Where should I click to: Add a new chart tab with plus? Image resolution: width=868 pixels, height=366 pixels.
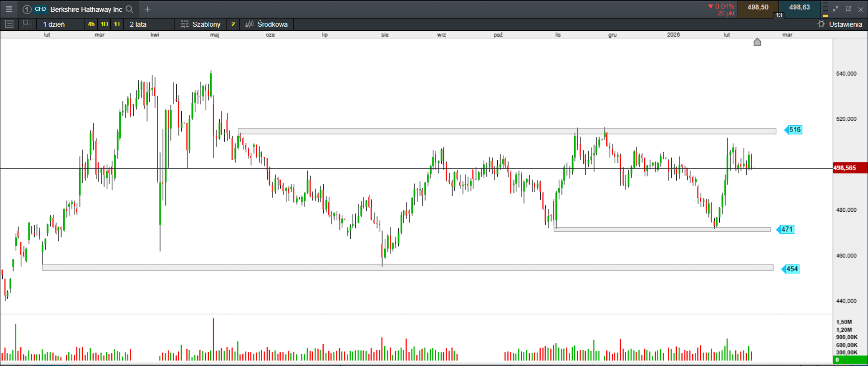click(147, 9)
